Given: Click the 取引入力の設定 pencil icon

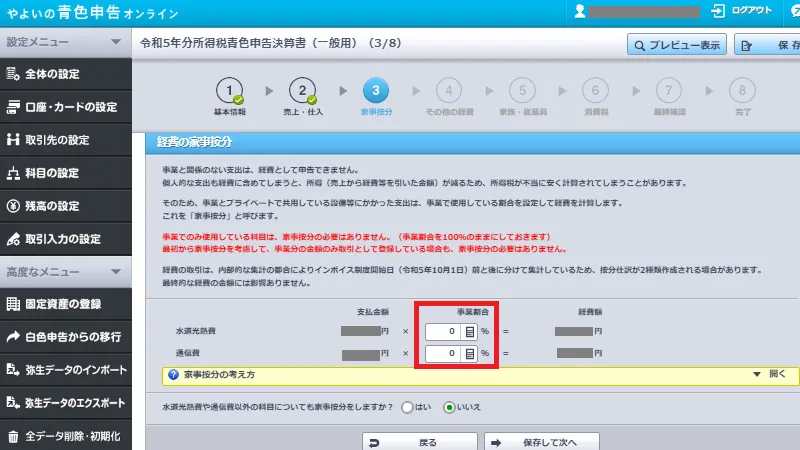Looking at the screenshot, I should [x=13, y=239].
